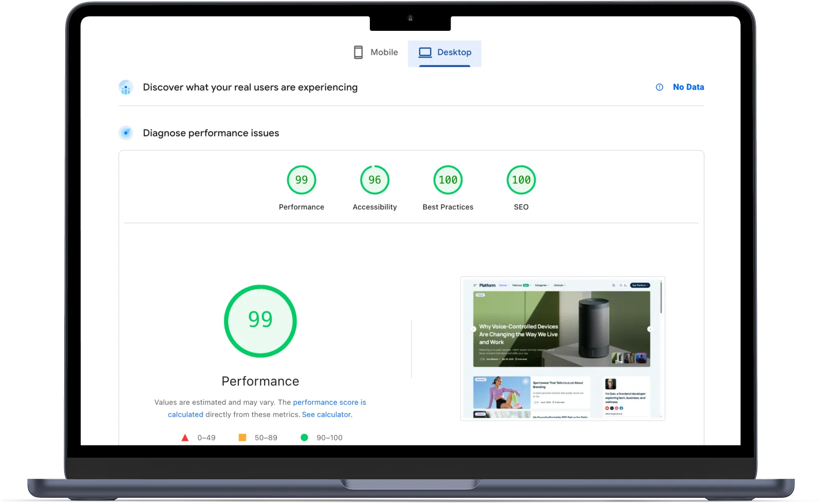The image size is (822, 504).
Task: Click the '0–49' legend range text
Action: [x=207, y=438]
